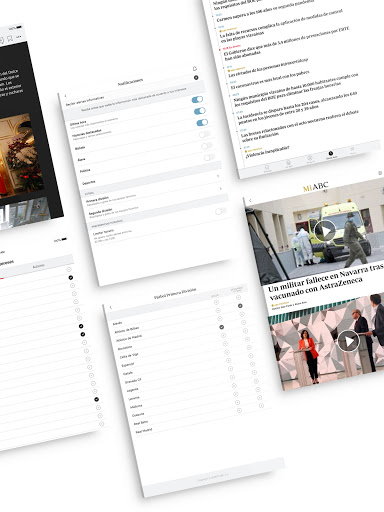Tap the bell icon above the Notificaciones screen
This screenshot has height=512, width=384.
click(195, 68)
